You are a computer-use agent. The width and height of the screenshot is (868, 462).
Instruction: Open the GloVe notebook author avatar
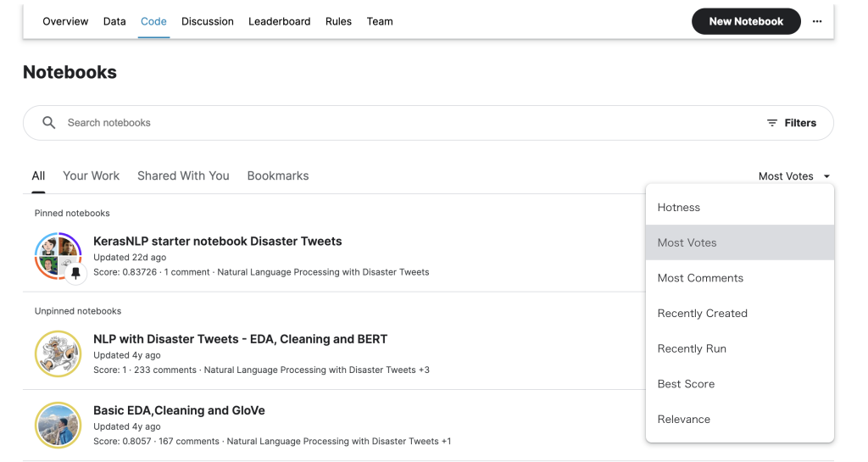pyautogui.click(x=58, y=425)
